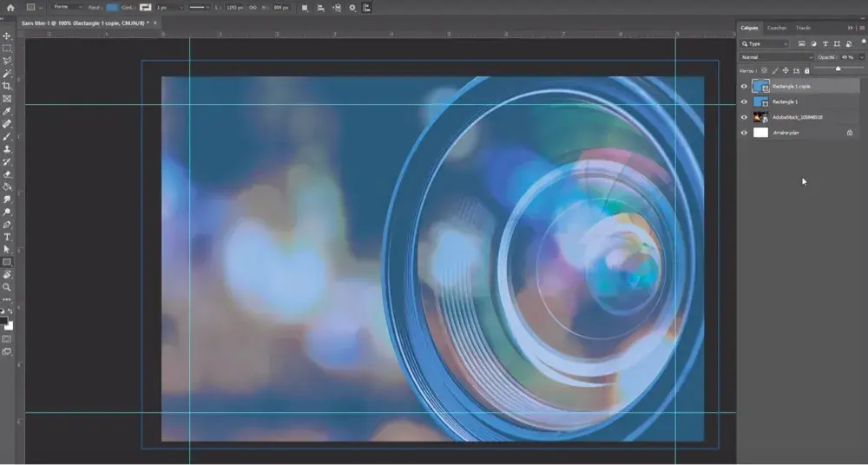Image resolution: width=868 pixels, height=465 pixels.
Task: Open Calques panel menu icon
Action: [x=862, y=28]
